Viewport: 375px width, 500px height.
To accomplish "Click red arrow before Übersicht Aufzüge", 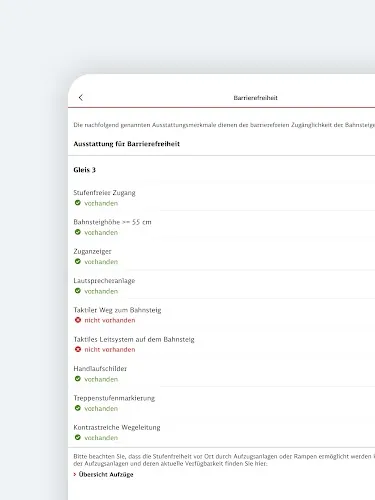I will click(x=75, y=474).
